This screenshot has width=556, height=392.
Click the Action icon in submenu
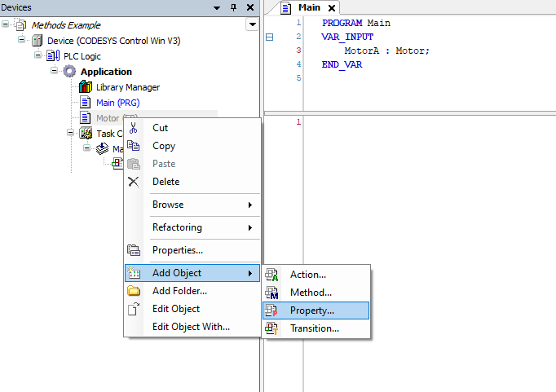[x=271, y=275]
